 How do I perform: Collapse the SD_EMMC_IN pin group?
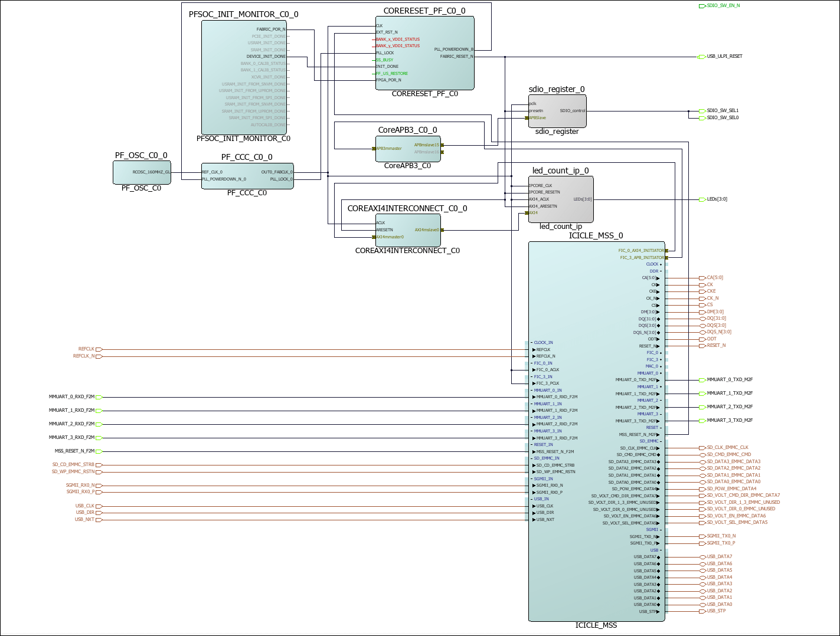531,458
